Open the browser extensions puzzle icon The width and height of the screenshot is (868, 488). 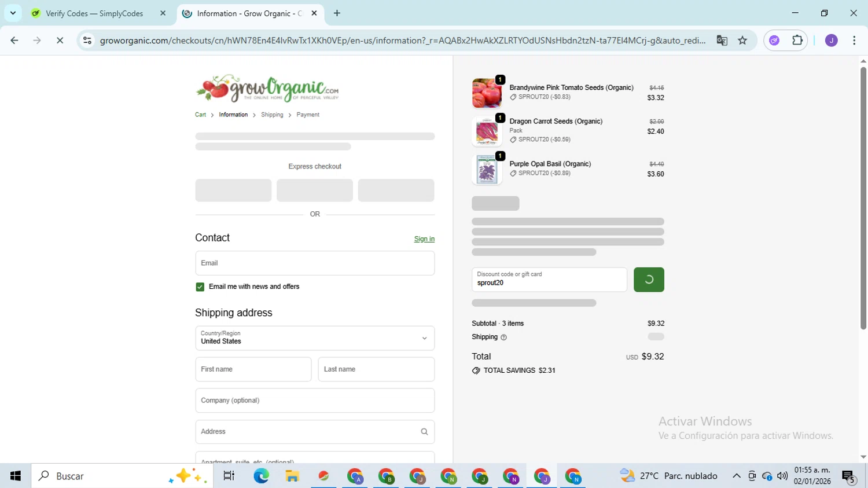tap(797, 41)
